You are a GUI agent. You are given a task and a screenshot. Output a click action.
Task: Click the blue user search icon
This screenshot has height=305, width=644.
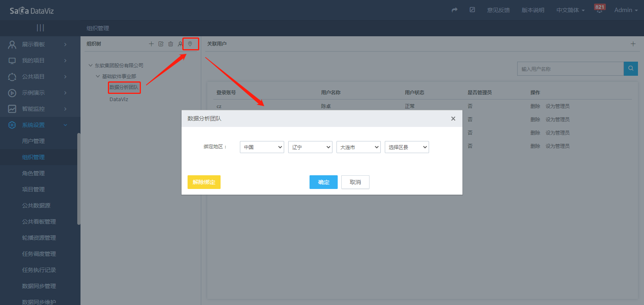631,68
